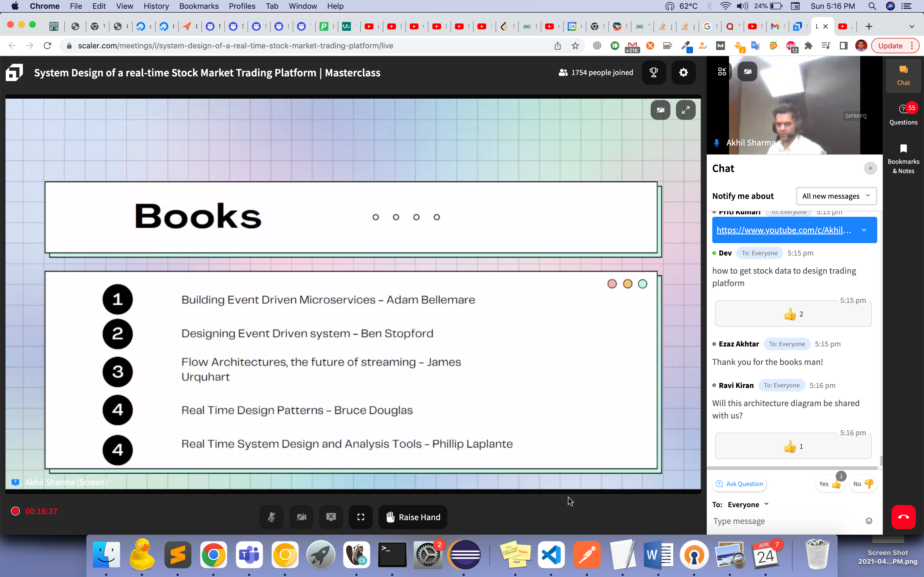
Task: Click the Settings gear icon
Action: (x=684, y=73)
